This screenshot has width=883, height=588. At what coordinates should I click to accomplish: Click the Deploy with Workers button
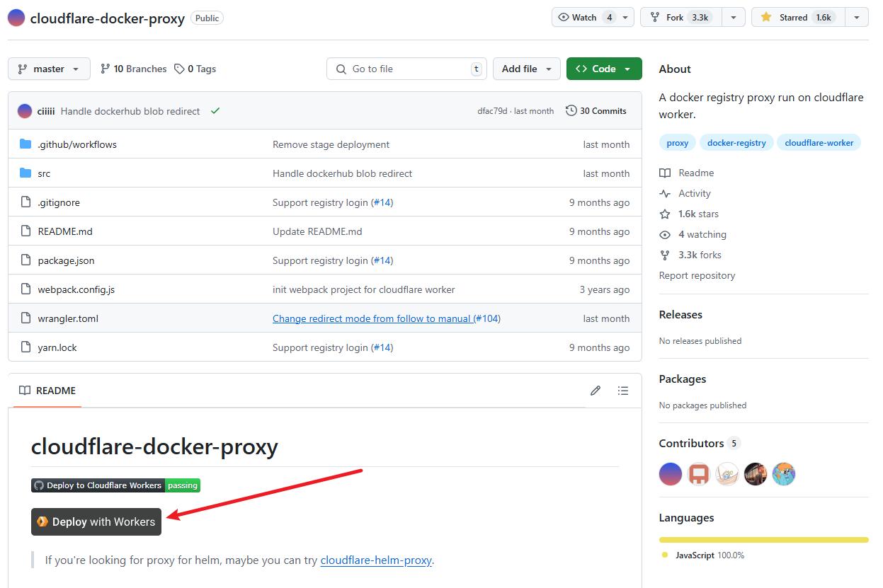96,522
